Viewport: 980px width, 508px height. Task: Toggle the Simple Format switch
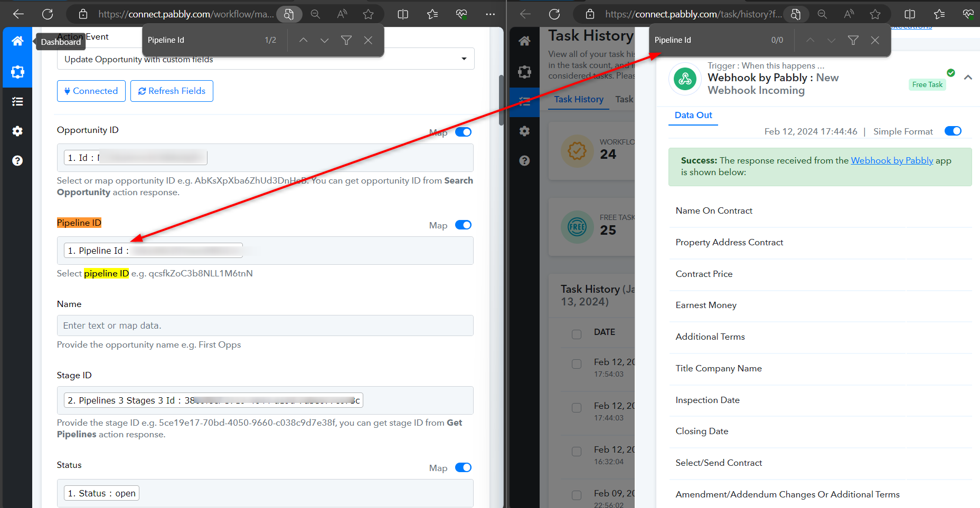click(x=953, y=131)
